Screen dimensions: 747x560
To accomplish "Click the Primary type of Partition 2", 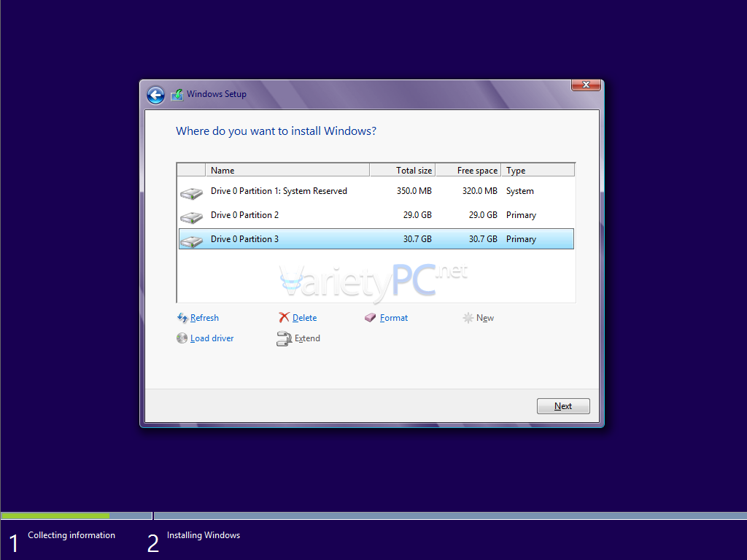I will [x=521, y=215].
